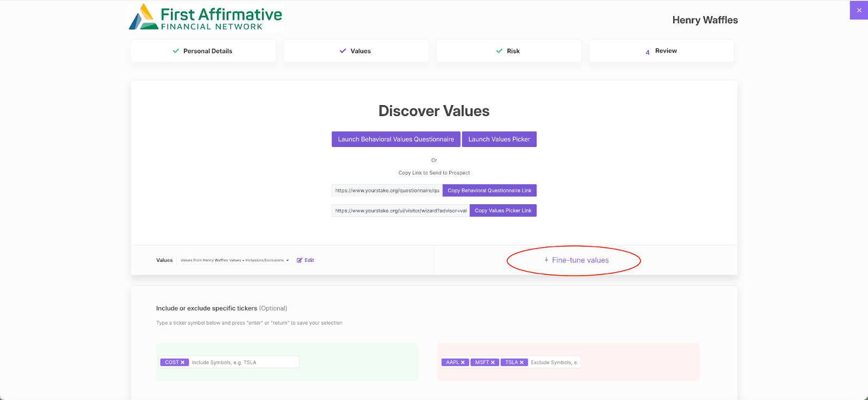
Task: Remove the TSLA exclusion tag
Action: coord(521,363)
